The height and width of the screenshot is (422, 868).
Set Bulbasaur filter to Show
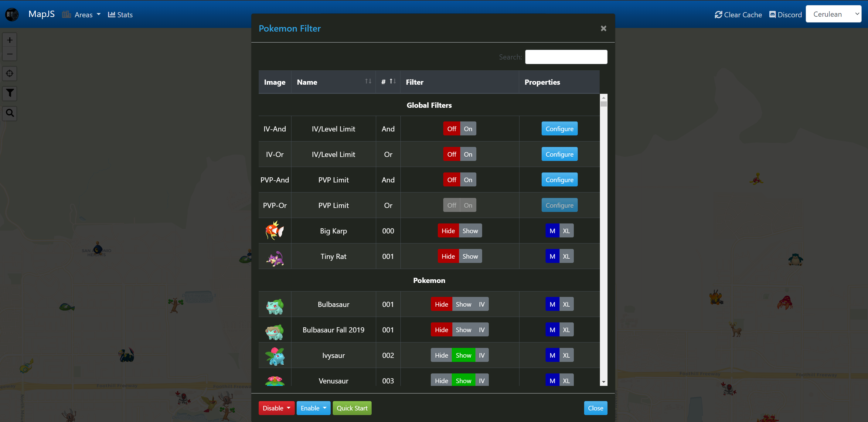coord(463,305)
